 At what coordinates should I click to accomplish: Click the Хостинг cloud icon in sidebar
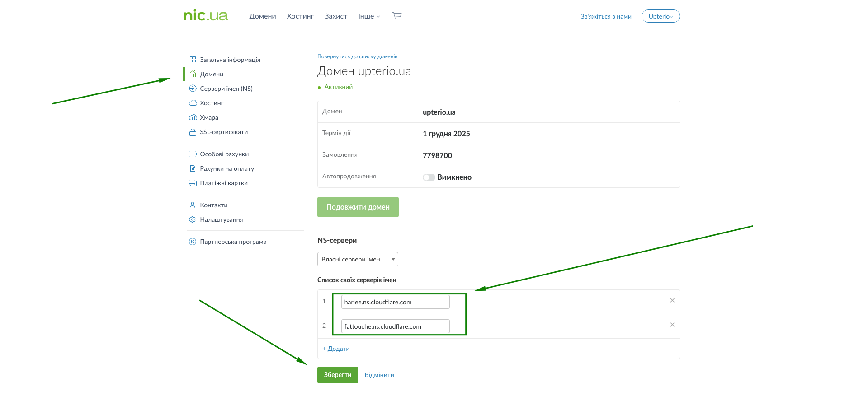pos(193,103)
